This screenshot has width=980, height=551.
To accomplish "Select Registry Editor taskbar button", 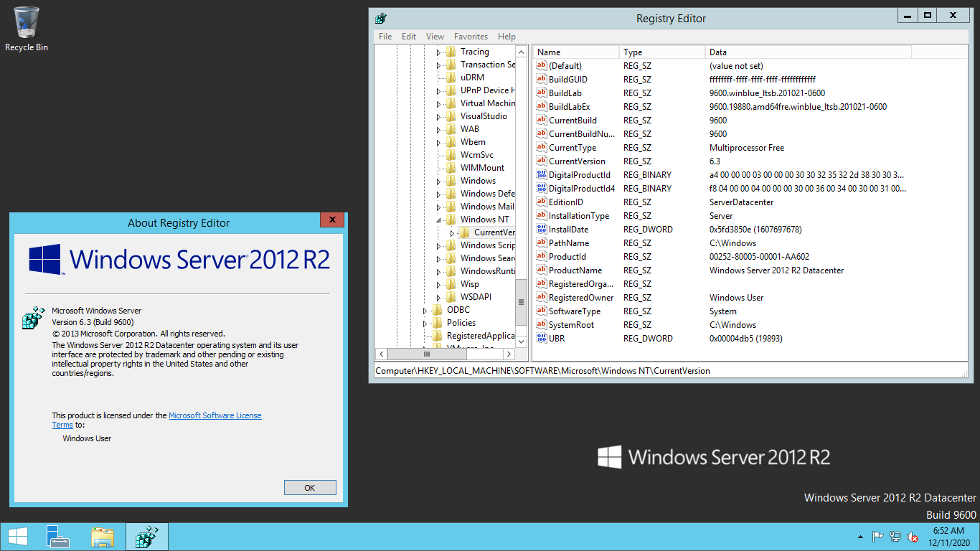I will (147, 537).
